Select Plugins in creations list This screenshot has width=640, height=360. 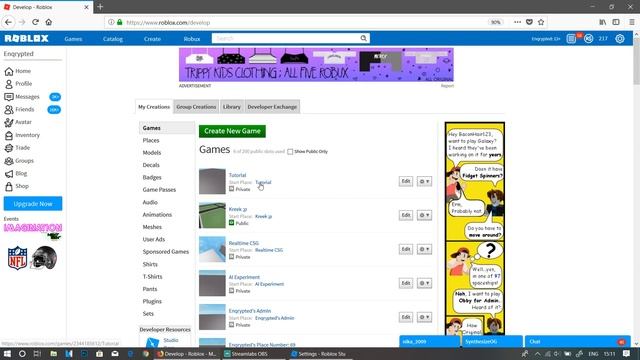coord(152,301)
